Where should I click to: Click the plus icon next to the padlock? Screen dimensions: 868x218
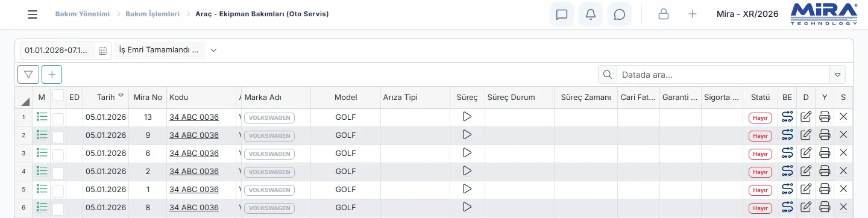(693, 14)
